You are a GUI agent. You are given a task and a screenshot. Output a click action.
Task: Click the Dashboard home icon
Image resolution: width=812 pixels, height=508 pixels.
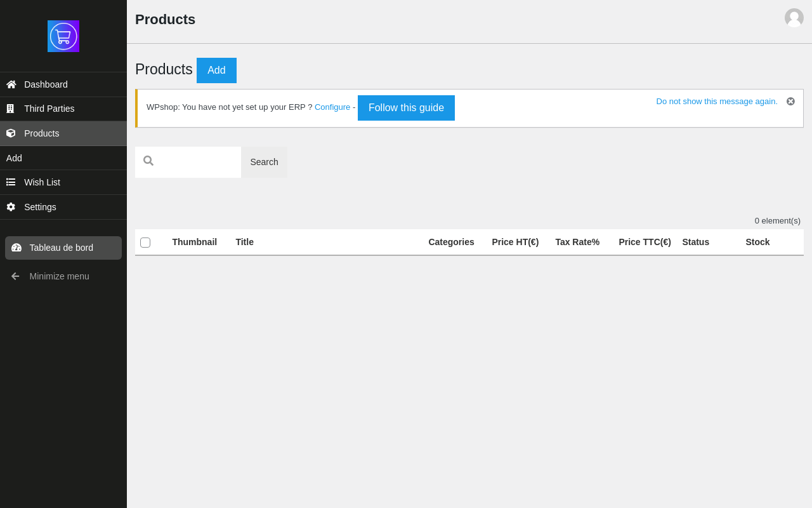[11, 84]
